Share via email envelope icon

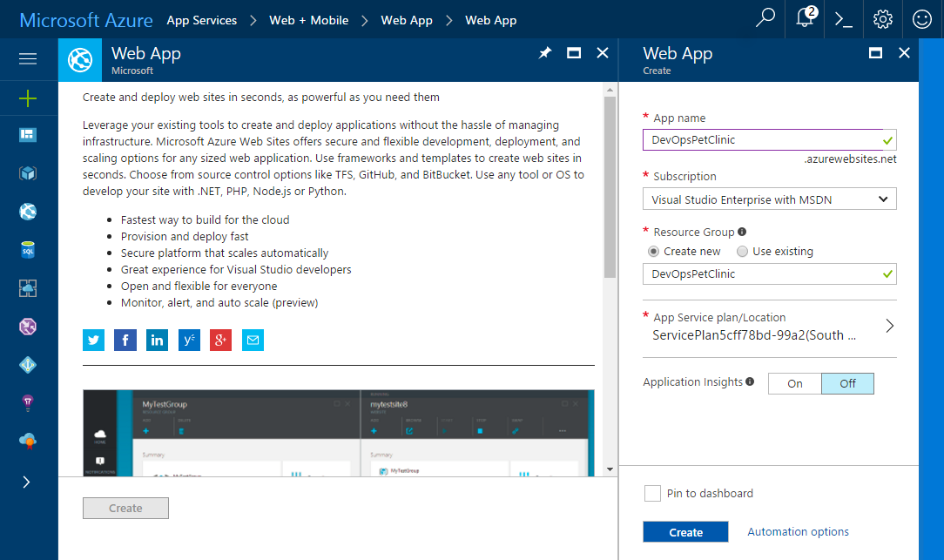[253, 341]
